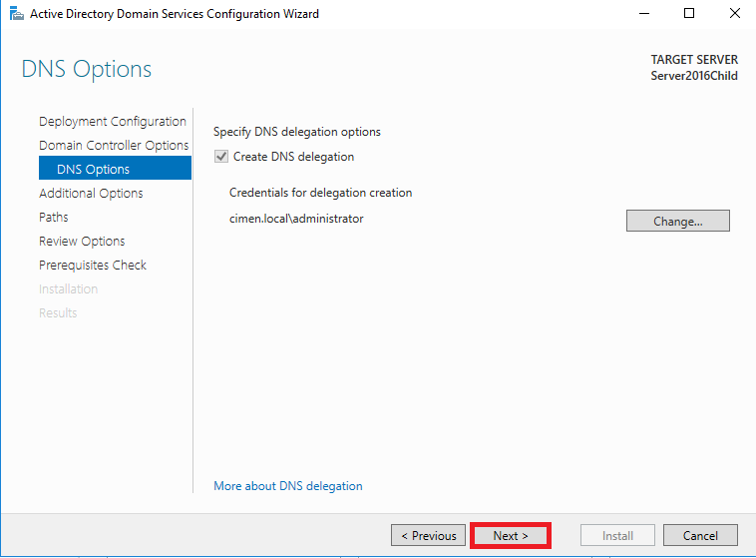Maximize the wizard window

[x=689, y=14]
